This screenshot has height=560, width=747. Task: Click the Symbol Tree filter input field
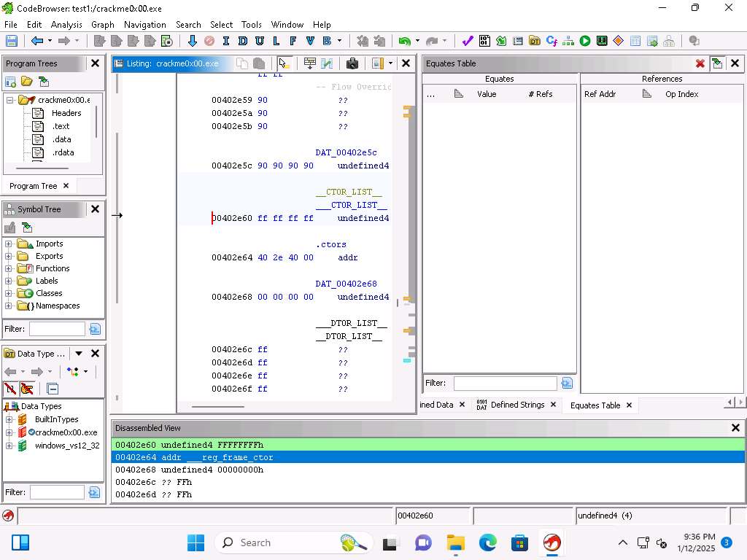(57, 329)
